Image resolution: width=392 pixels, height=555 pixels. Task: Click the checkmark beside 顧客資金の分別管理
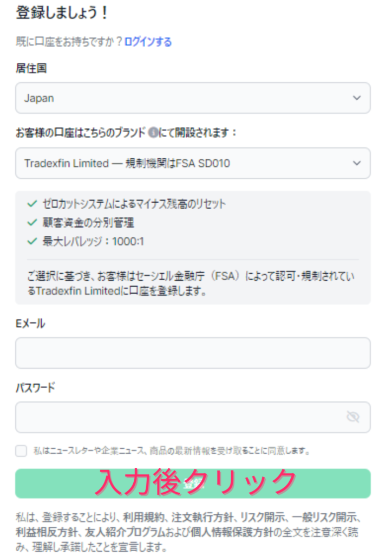pos(30,222)
